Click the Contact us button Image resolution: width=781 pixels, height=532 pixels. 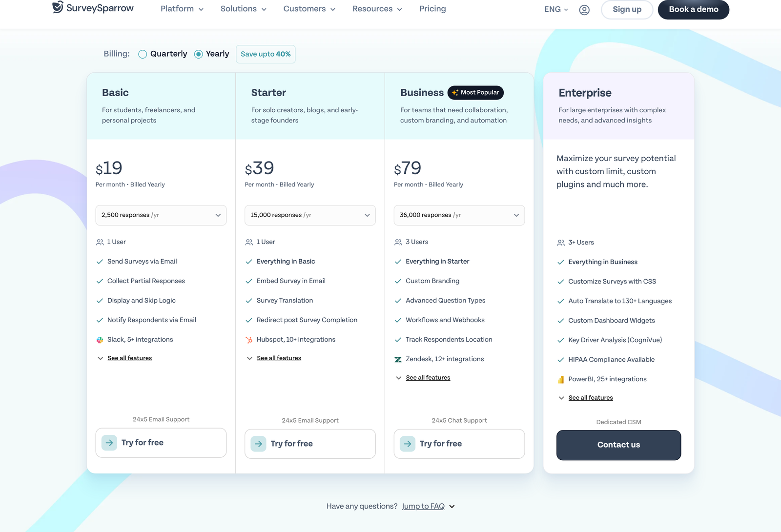pos(618,445)
